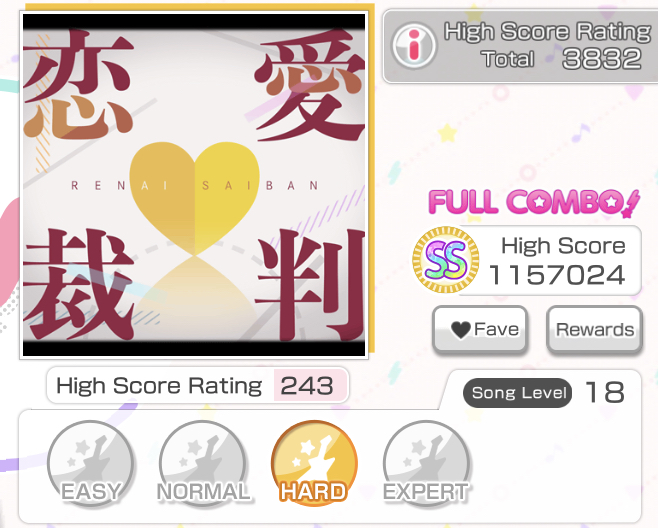Click the High Score 1157024 panel
This screenshot has height=528, width=658.
pyautogui.click(x=550, y=260)
